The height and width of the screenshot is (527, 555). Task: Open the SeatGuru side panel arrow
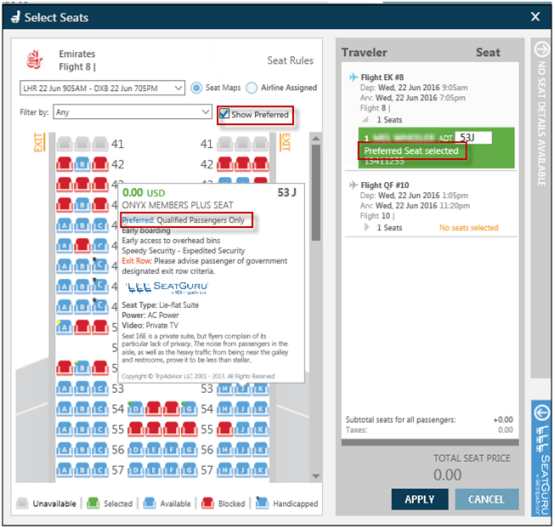coord(542,413)
